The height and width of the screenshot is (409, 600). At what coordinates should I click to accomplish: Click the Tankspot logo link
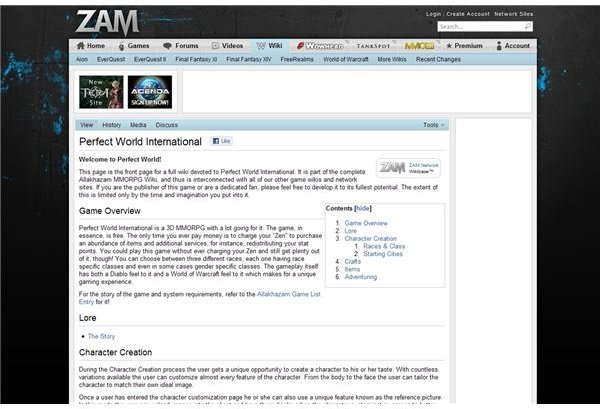373,46
